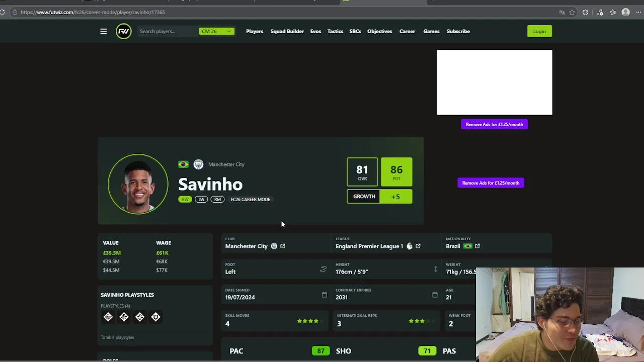Select the RW position badge
The image size is (644, 362).
pyautogui.click(x=185, y=200)
